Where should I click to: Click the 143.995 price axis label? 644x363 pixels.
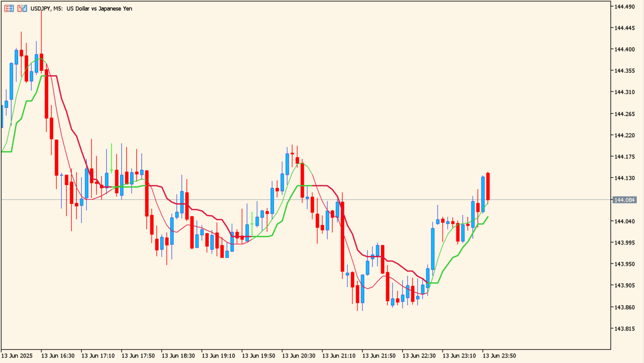pos(624,243)
